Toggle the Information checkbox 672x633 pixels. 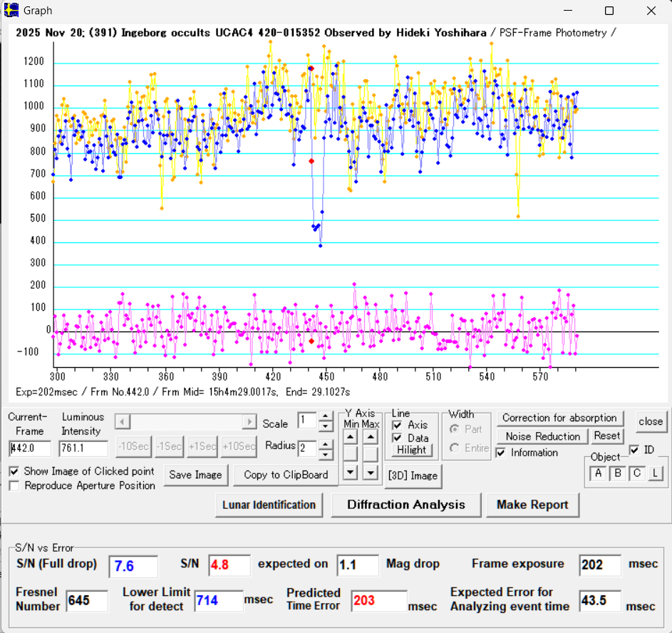click(501, 452)
